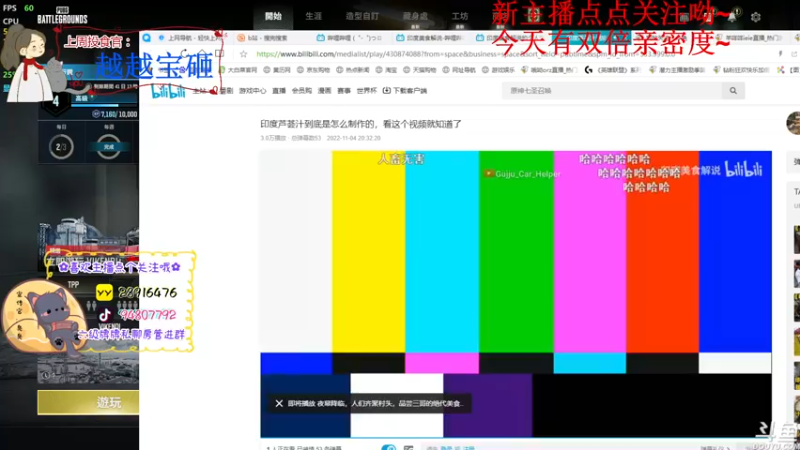The image size is (800, 450).
Task: Open 黄历网 bookmark
Action: click(277, 70)
